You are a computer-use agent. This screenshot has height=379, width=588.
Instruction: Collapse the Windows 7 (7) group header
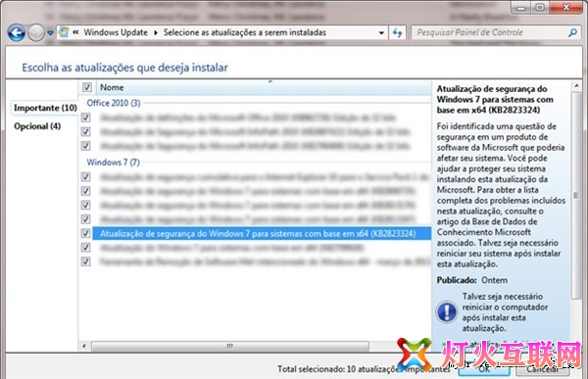(x=114, y=163)
